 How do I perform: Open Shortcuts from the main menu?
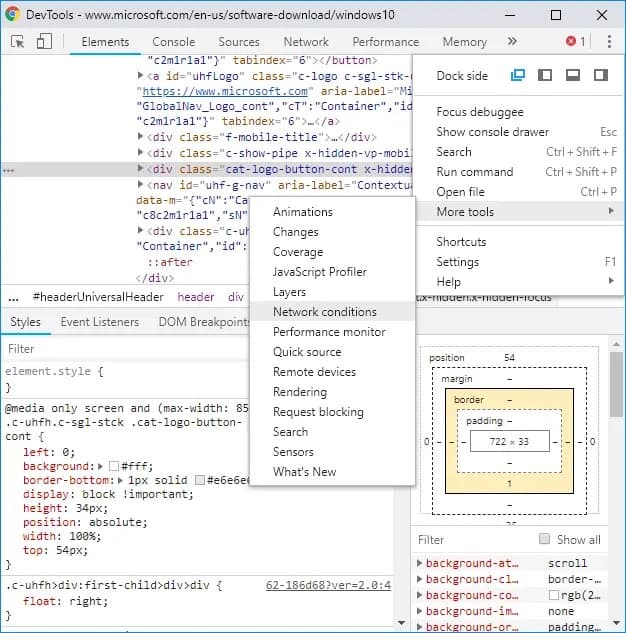point(519,241)
